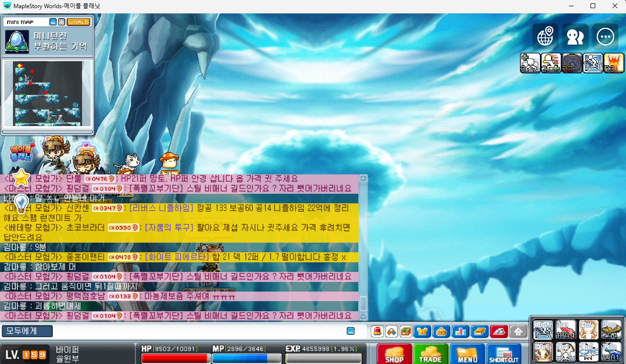Select the greyed buff icon showing 32
The width and height of the screenshot is (626, 364).
coord(572,63)
